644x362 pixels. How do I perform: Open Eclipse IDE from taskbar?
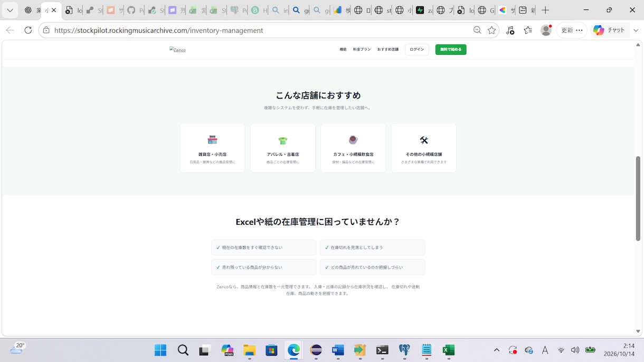(x=316, y=350)
